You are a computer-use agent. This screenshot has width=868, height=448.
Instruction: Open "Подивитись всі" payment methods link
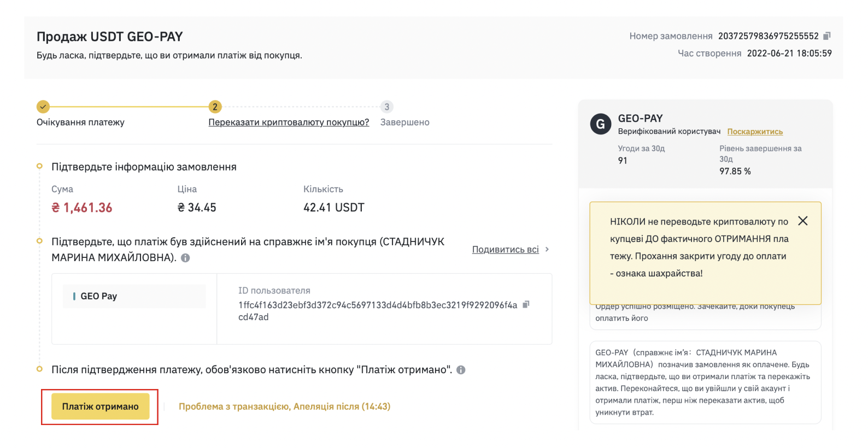pyautogui.click(x=505, y=250)
